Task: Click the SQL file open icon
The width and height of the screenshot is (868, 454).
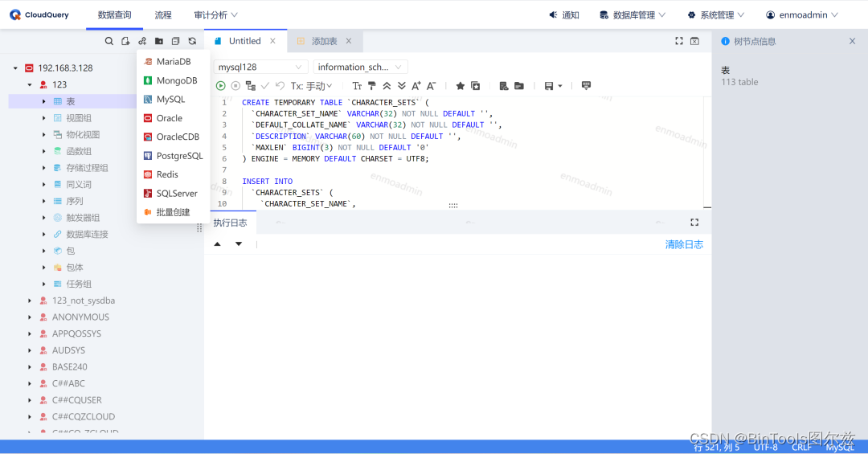Action: [504, 86]
